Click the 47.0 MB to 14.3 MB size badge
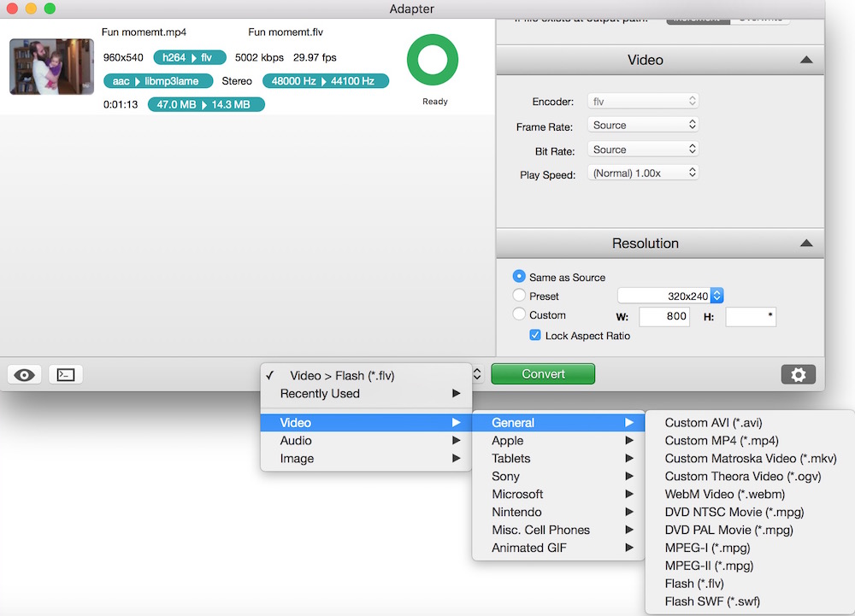 point(205,104)
